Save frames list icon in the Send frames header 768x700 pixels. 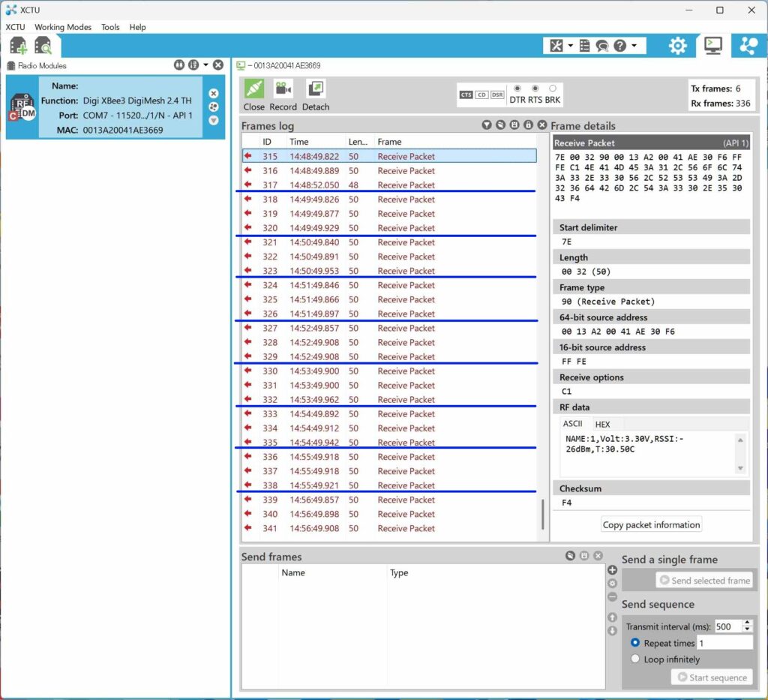tap(584, 555)
